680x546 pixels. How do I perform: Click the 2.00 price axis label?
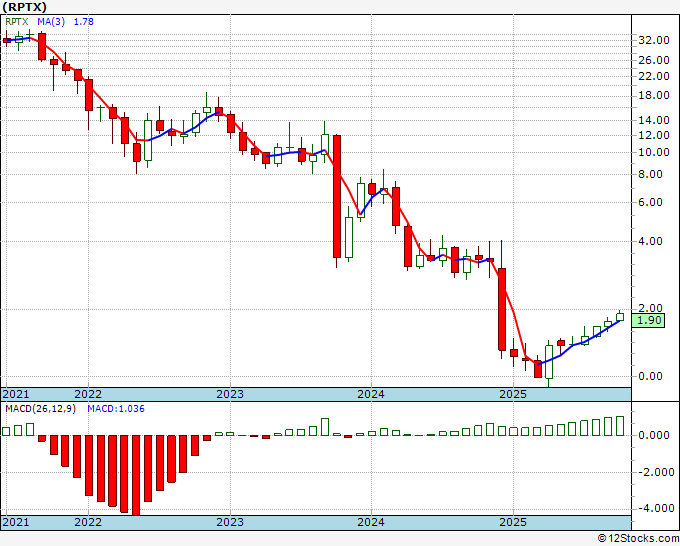coord(651,308)
